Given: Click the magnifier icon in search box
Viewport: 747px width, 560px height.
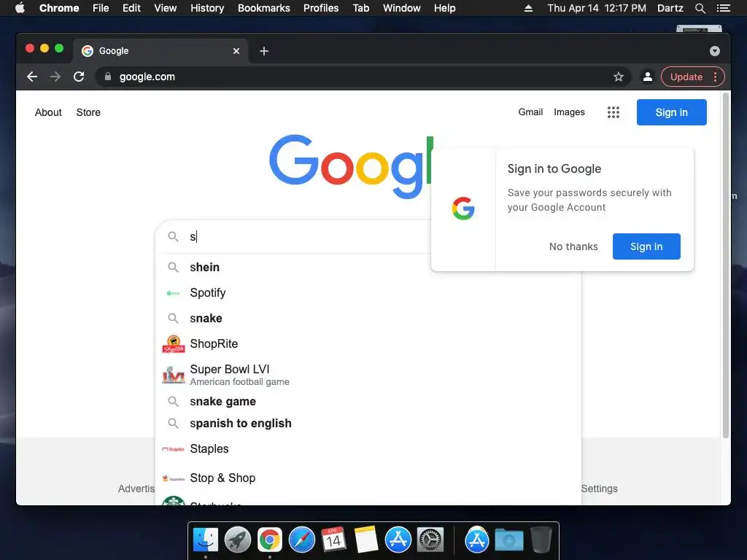Looking at the screenshot, I should click(173, 237).
